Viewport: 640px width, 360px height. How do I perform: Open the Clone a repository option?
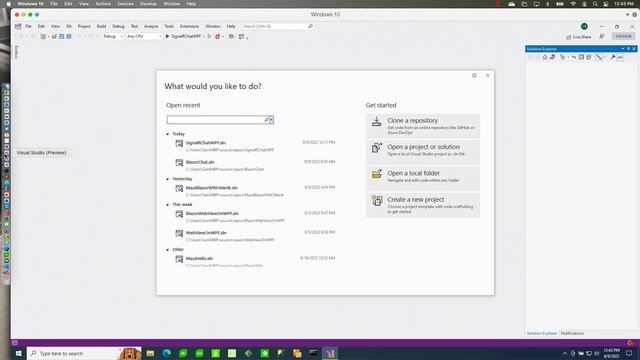click(x=423, y=126)
